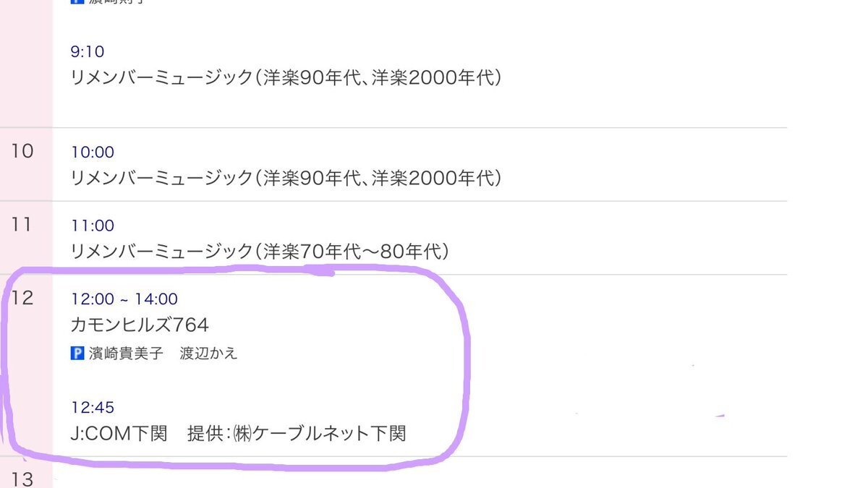
Task: Open the 9:10 リメンバーミュージック program entry
Action: pyautogui.click(x=286, y=77)
